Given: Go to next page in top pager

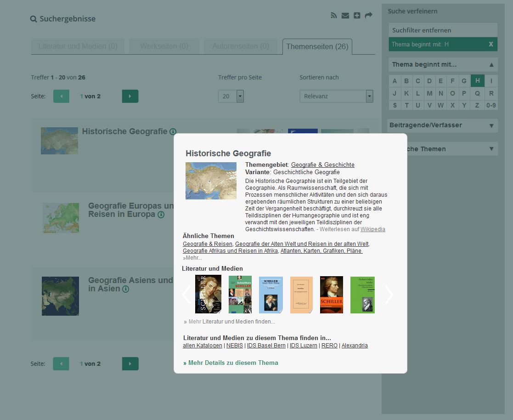Looking at the screenshot, I should [x=130, y=96].
